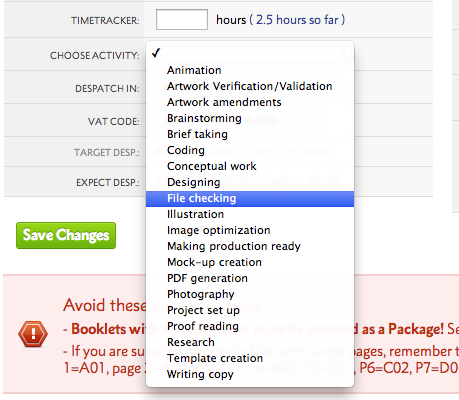Choose Proof reading activity
The height and width of the screenshot is (400, 459).
[250, 326]
